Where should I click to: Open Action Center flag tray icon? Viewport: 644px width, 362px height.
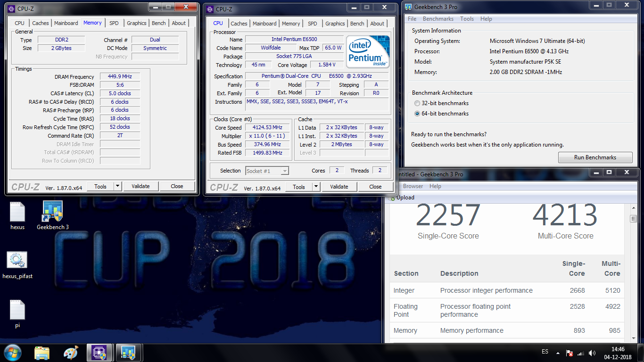[x=570, y=353]
